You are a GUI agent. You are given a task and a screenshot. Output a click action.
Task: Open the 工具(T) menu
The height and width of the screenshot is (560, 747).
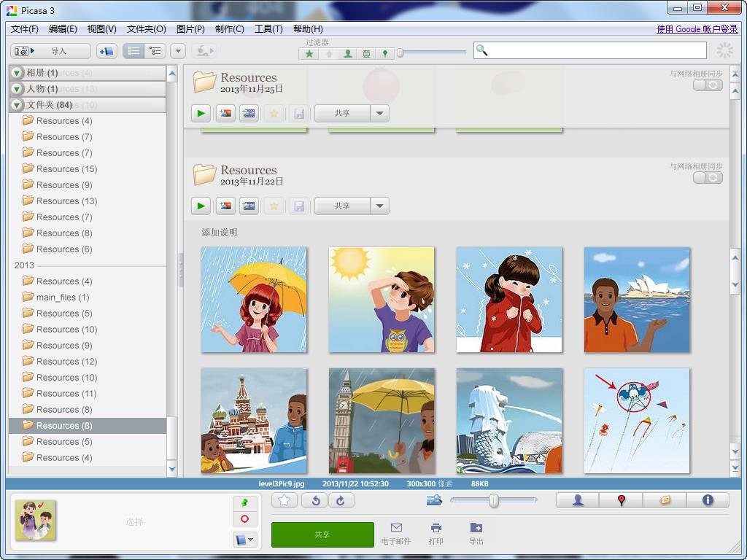268,29
